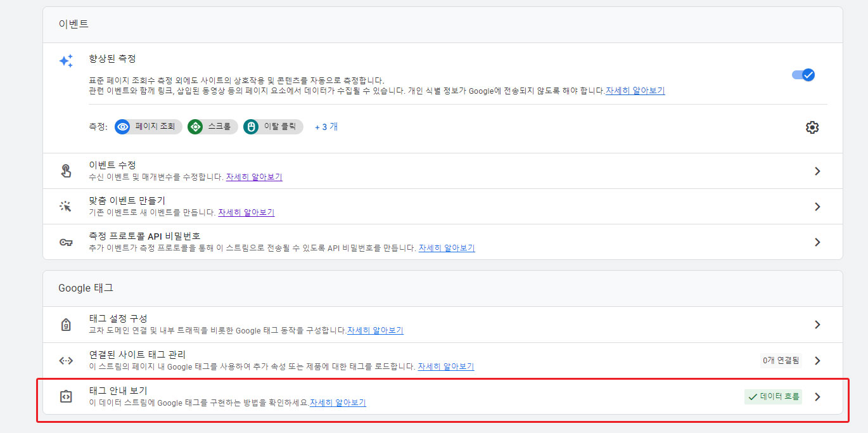Open 자세히 알아보기 link under 태그 설정 구성
868x433 pixels.
click(x=375, y=330)
